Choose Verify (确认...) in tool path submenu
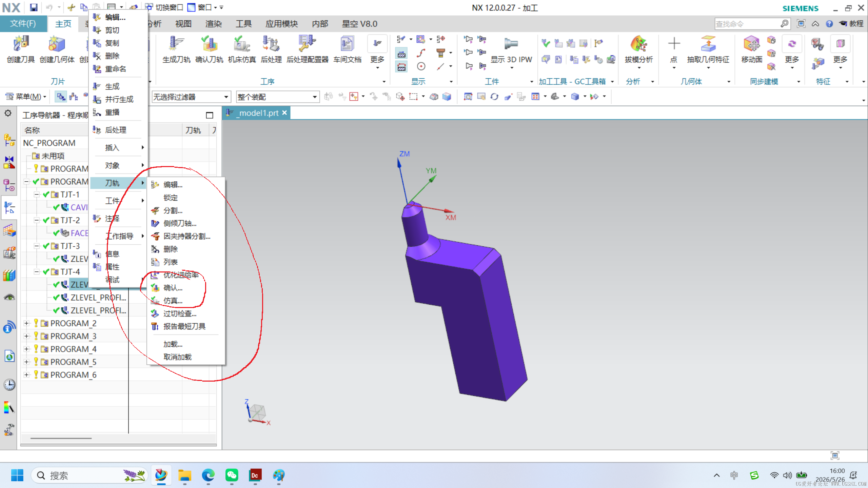868x488 pixels. coord(186,288)
